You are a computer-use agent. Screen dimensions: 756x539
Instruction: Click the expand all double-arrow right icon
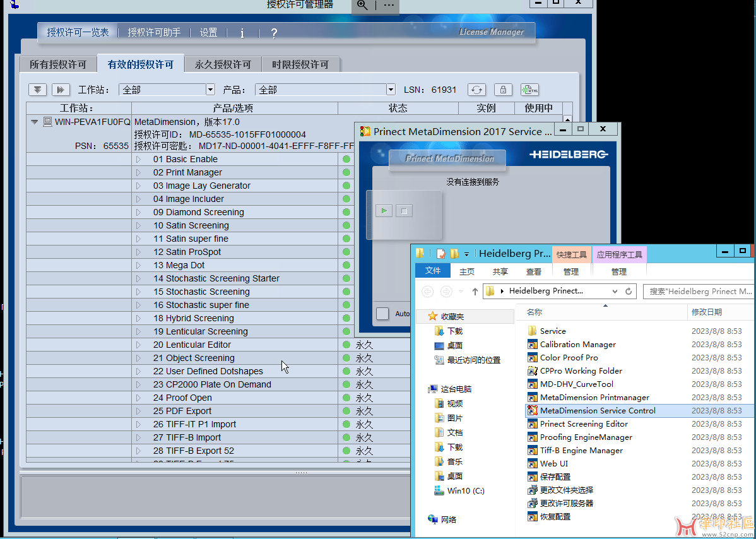point(61,90)
